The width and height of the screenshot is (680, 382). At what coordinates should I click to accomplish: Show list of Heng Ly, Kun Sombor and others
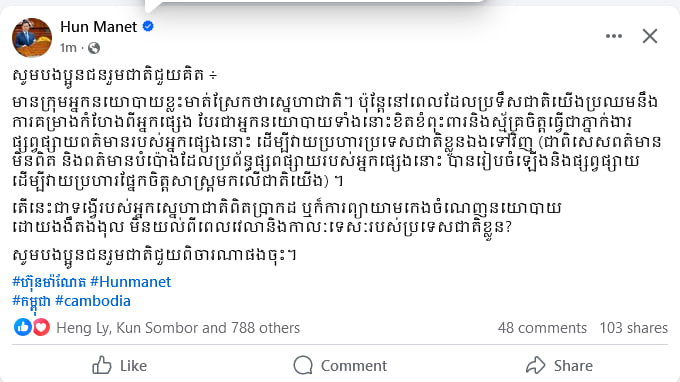(178, 328)
